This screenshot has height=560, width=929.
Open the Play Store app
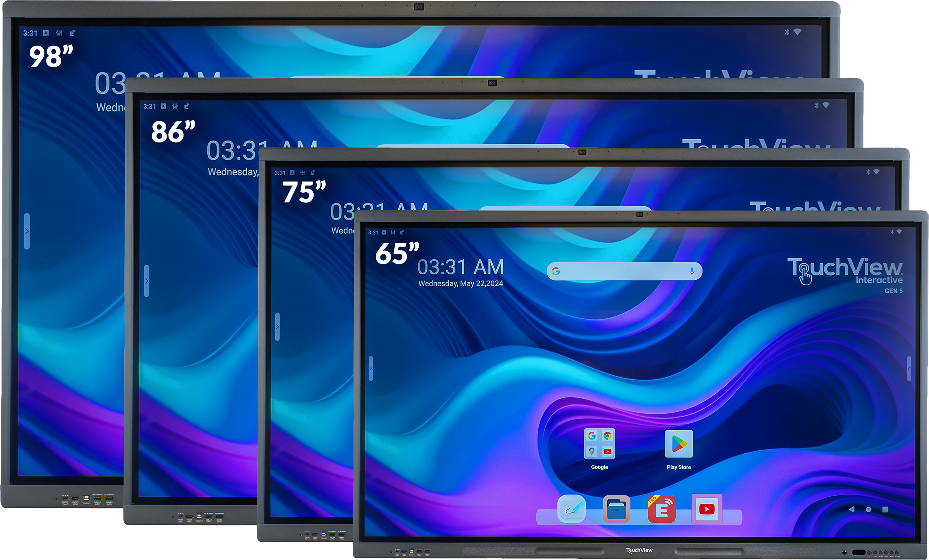pyautogui.click(x=679, y=444)
